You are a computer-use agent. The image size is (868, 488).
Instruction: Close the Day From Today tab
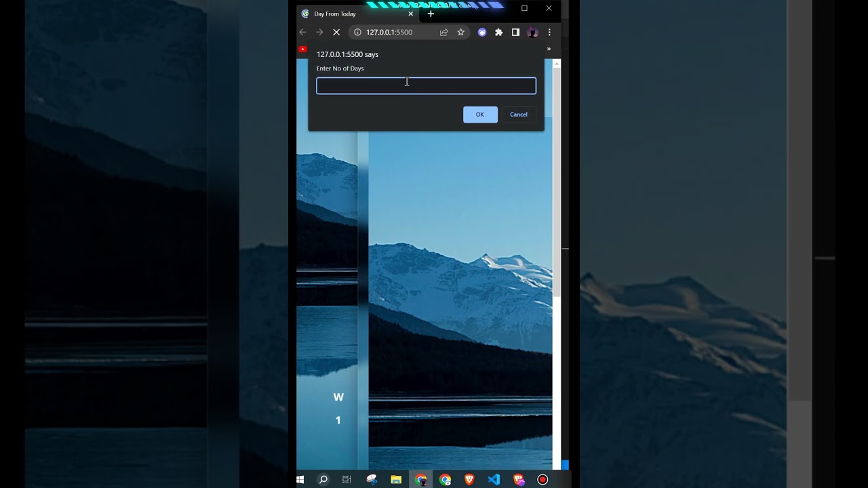[410, 14]
